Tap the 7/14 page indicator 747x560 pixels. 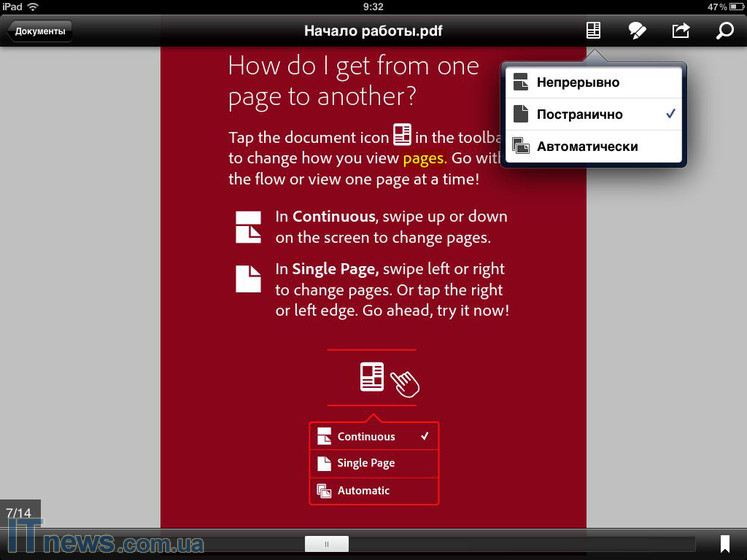click(x=20, y=513)
